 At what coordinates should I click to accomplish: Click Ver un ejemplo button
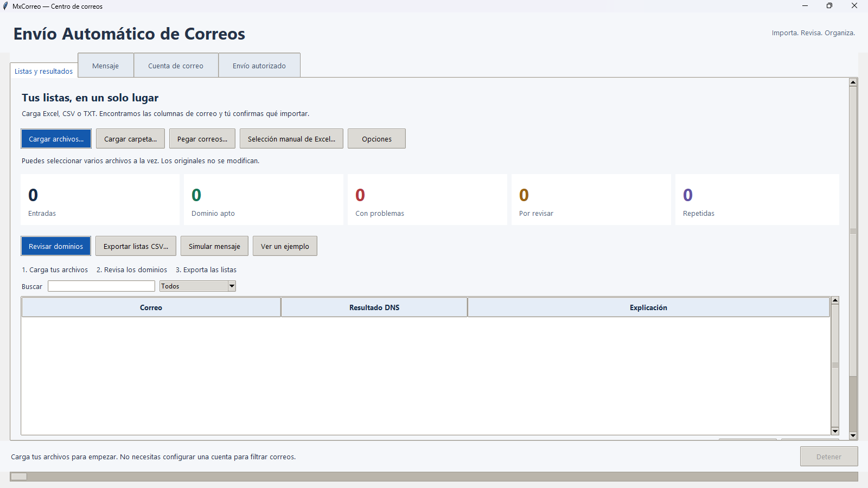[x=285, y=246]
